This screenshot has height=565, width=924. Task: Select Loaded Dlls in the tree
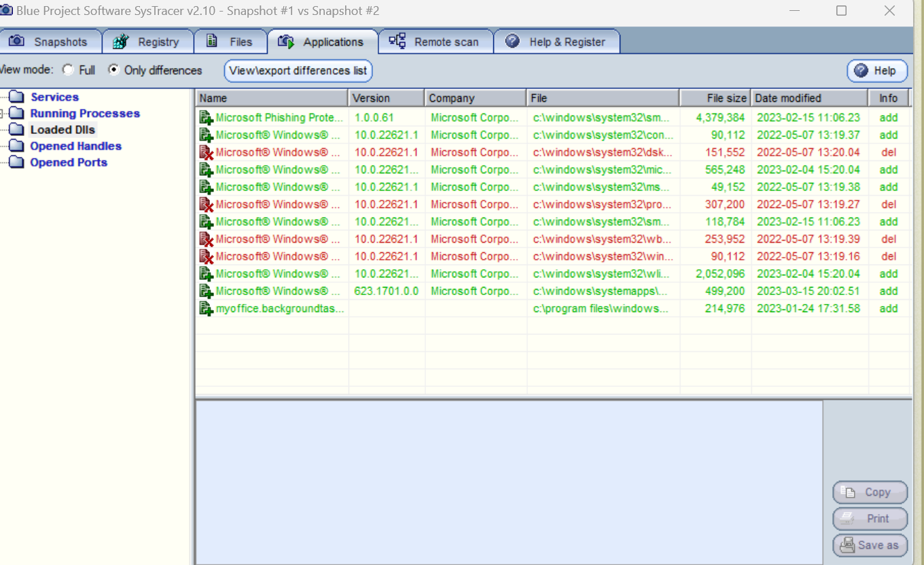(x=63, y=130)
